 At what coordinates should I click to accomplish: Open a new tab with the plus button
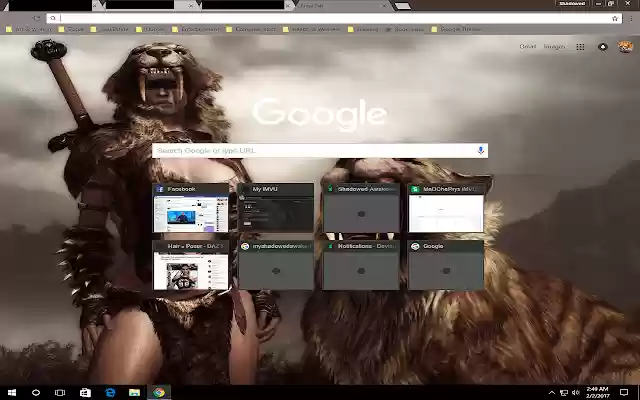click(x=402, y=6)
